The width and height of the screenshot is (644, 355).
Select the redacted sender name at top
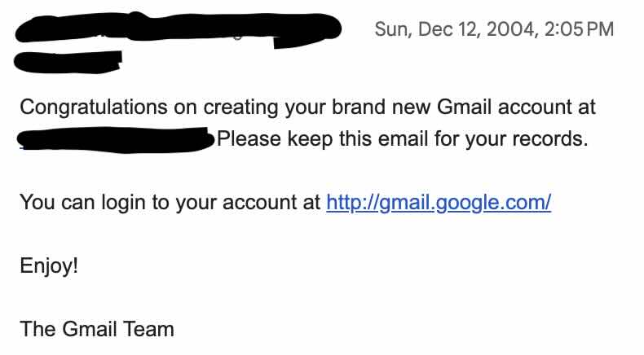point(179,31)
